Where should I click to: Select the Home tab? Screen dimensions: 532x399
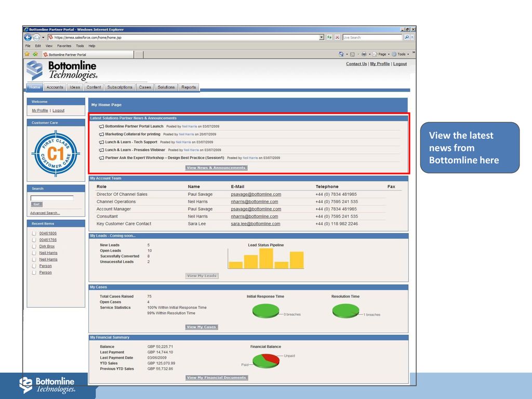(35, 87)
